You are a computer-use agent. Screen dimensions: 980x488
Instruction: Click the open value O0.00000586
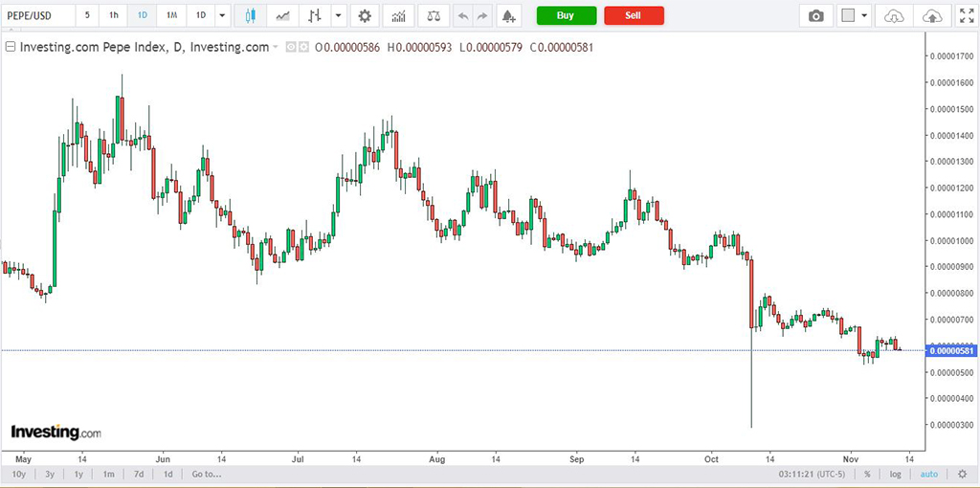click(347, 47)
